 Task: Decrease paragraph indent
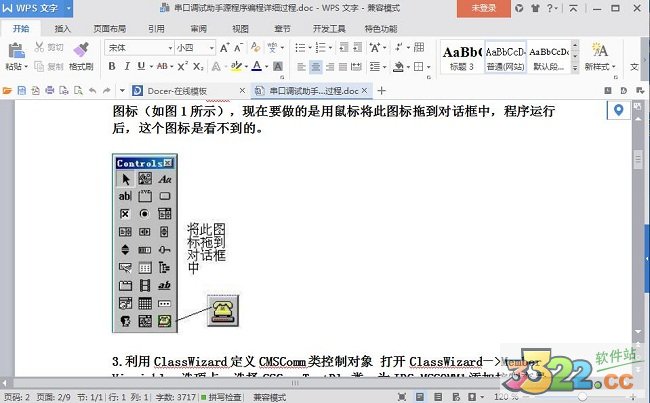(x=344, y=48)
